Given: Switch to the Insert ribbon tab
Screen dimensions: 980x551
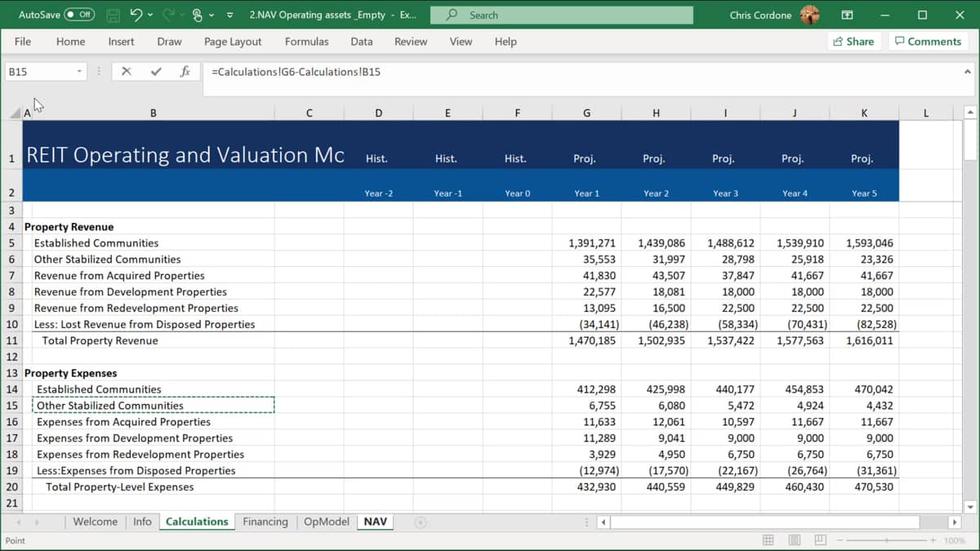Looking at the screenshot, I should click(x=121, y=42).
